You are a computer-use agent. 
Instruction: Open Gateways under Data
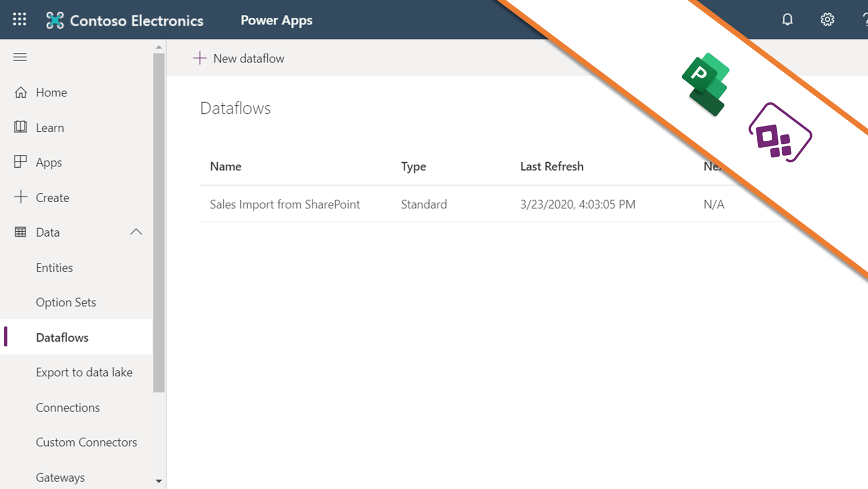(x=60, y=477)
